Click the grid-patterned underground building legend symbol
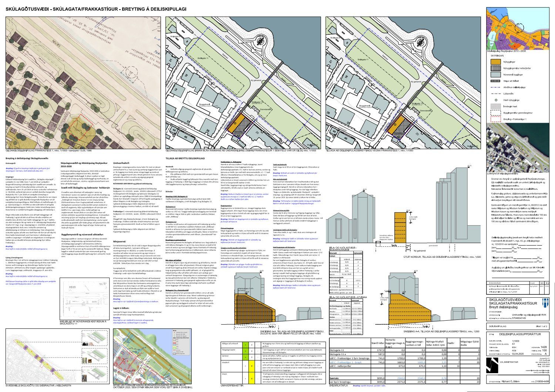This screenshot has width=555, height=392. [495, 68]
